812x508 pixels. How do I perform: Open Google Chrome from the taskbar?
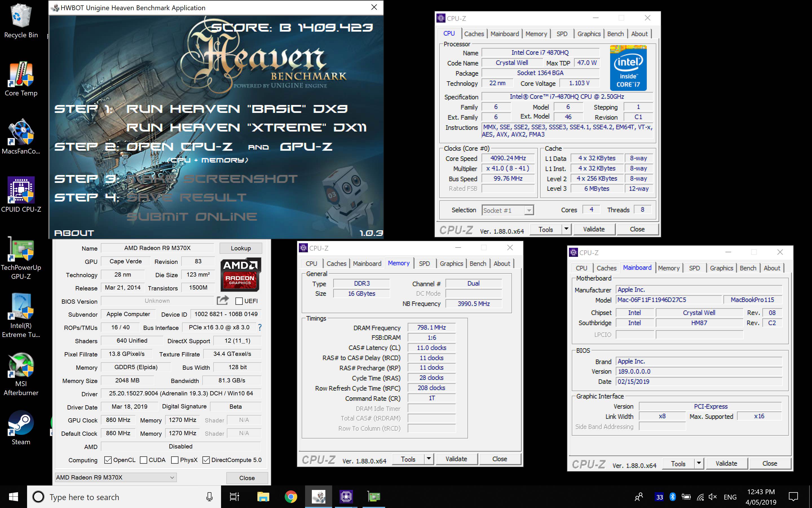coord(291,497)
